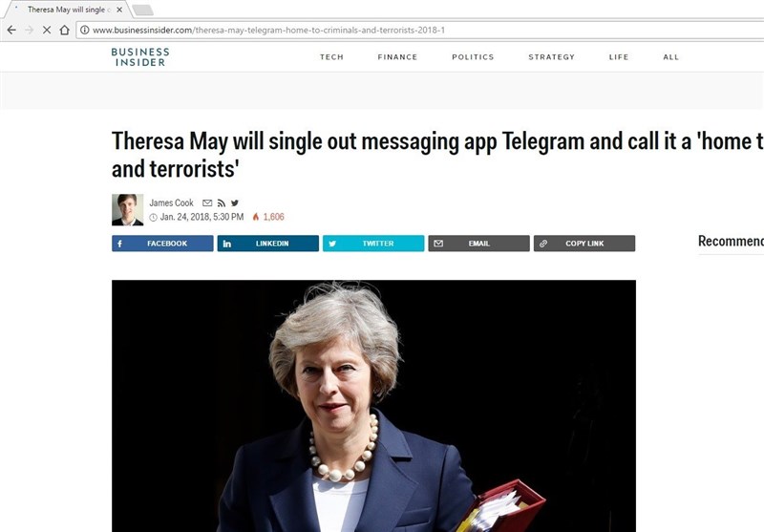Click the Copy Link button
Screen dimensions: 764x532
pos(584,244)
